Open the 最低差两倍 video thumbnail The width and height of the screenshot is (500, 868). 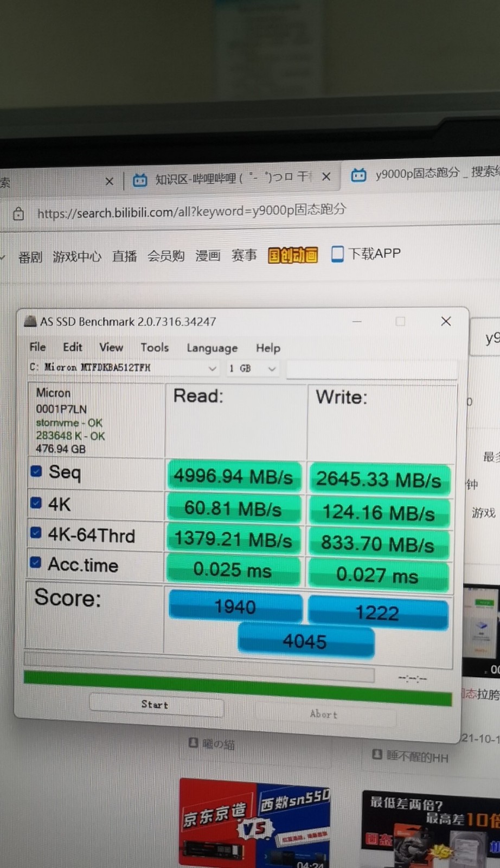tap(431, 829)
